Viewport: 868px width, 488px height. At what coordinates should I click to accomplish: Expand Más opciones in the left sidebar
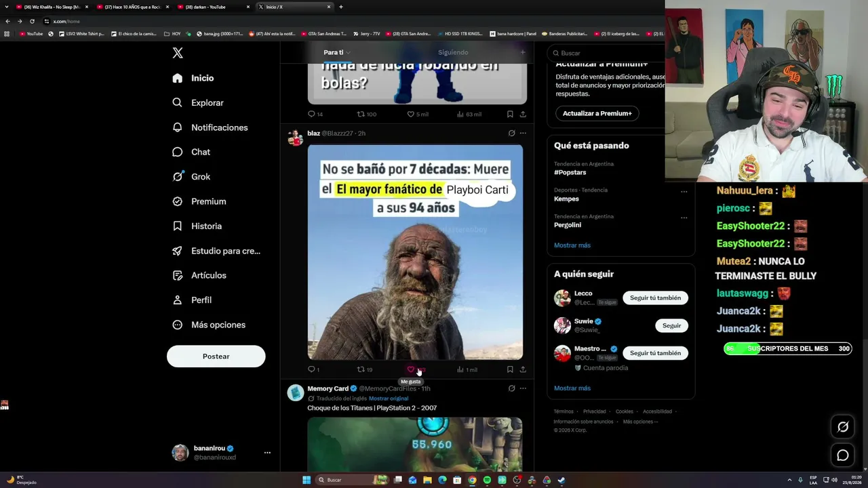pyautogui.click(x=209, y=325)
